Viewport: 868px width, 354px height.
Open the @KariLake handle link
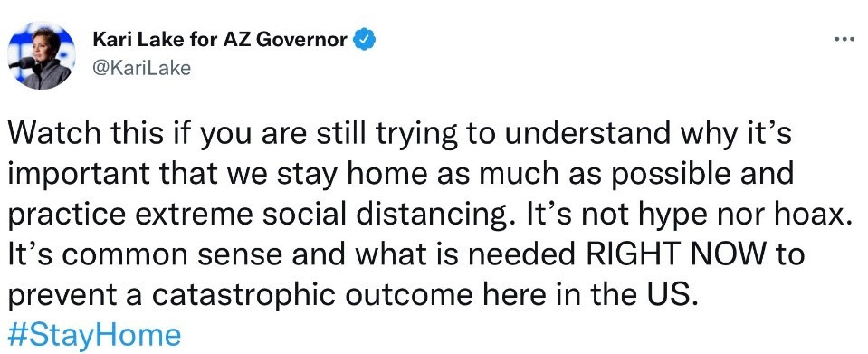click(142, 68)
